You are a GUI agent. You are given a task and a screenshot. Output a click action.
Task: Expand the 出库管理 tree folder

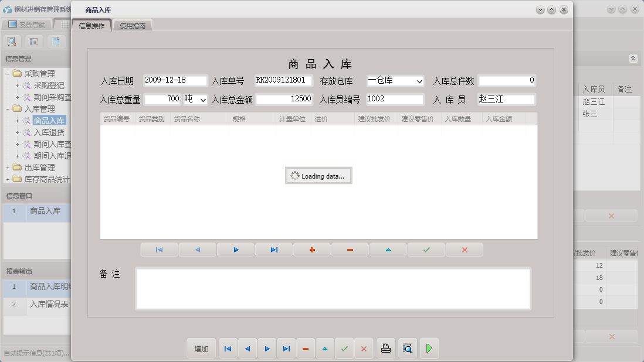8,168
